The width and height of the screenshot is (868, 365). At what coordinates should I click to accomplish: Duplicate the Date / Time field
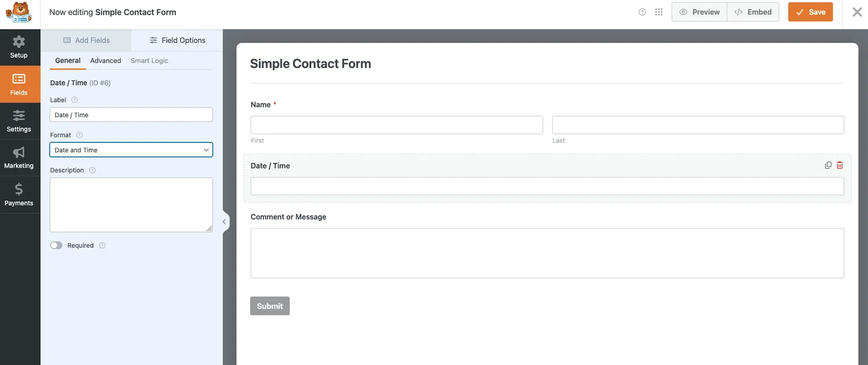(828, 165)
